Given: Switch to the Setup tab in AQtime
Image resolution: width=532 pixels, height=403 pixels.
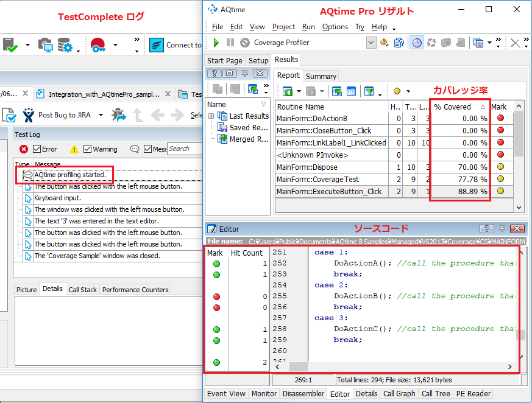Looking at the screenshot, I should [258, 61].
